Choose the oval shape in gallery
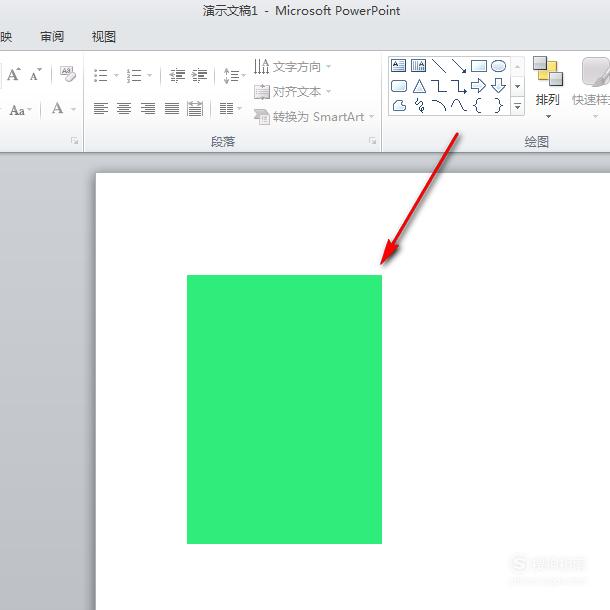Image resolution: width=610 pixels, height=610 pixels. [498, 66]
